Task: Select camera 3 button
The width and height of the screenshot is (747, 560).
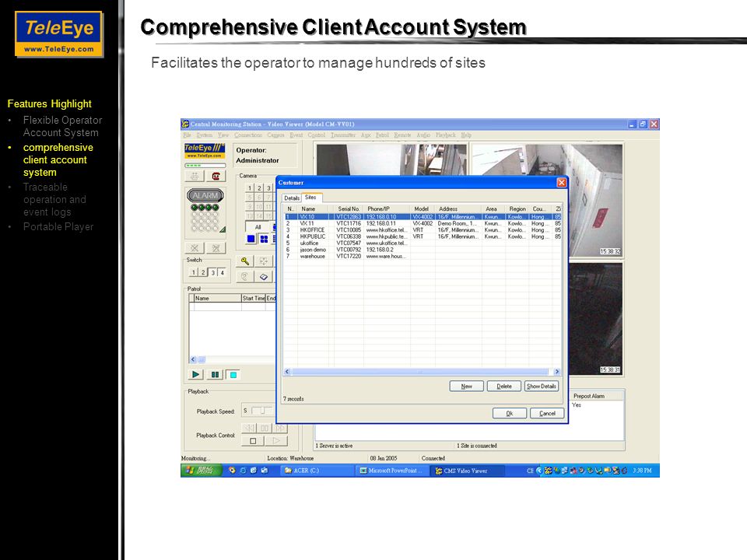Action: click(268, 188)
